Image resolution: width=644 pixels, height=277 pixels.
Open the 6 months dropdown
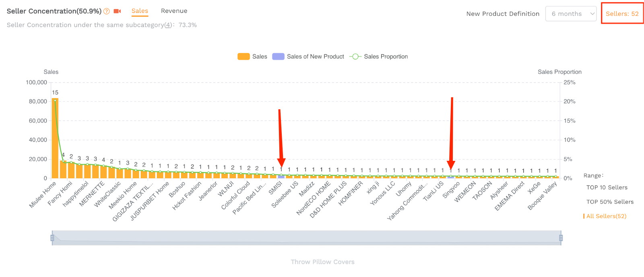571,14
